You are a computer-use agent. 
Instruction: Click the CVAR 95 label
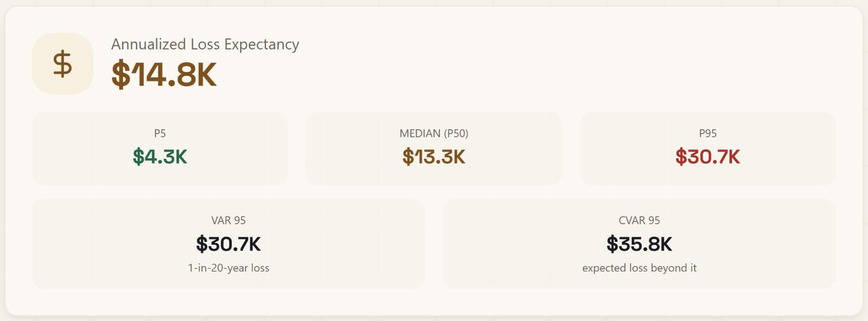(x=639, y=220)
